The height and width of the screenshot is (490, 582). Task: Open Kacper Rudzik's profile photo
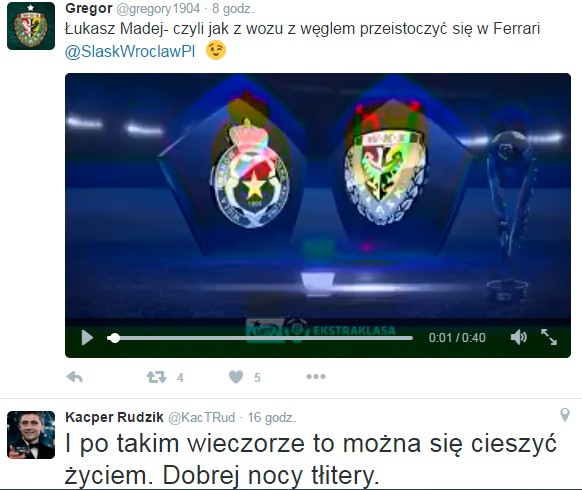click(31, 435)
